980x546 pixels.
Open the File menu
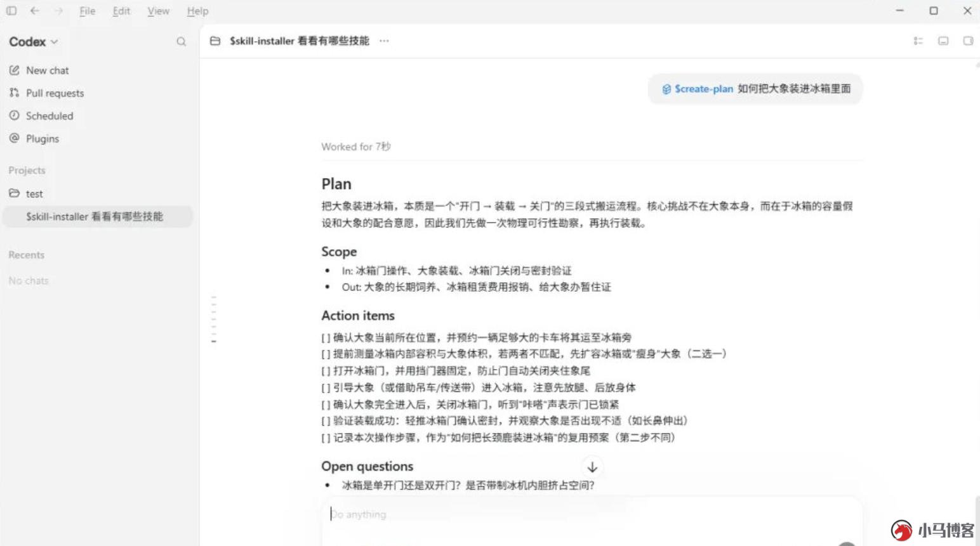point(88,11)
